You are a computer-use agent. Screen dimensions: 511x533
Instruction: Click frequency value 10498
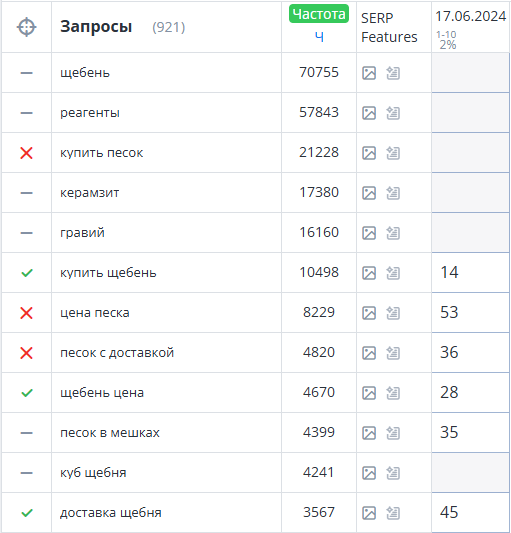[x=319, y=272]
